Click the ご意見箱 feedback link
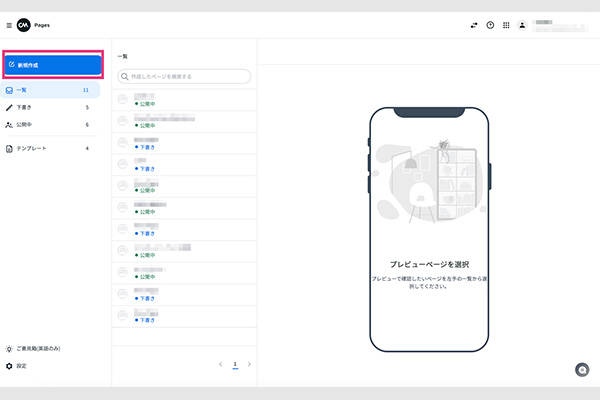This screenshot has height=400, width=600. 38,348
